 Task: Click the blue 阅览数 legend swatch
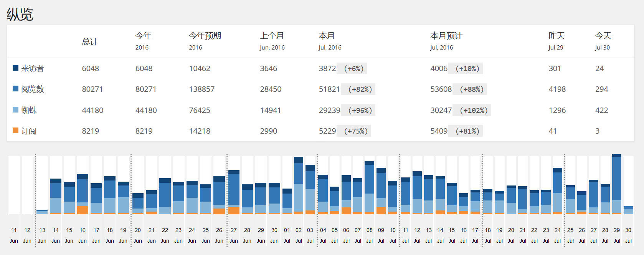[x=15, y=89]
